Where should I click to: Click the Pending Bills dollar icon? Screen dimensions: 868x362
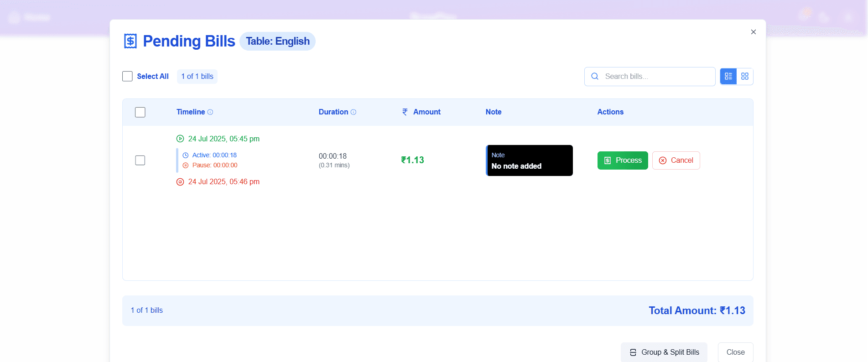[130, 41]
